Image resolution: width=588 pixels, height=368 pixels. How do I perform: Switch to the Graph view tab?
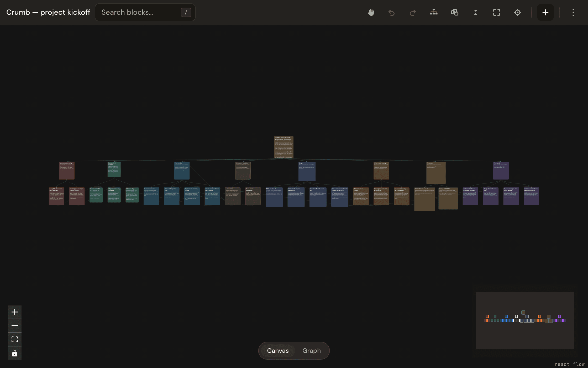pyautogui.click(x=312, y=351)
